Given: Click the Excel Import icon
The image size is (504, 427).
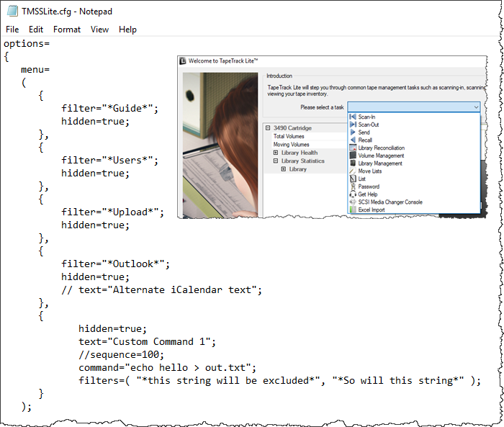Looking at the screenshot, I should pyautogui.click(x=353, y=210).
